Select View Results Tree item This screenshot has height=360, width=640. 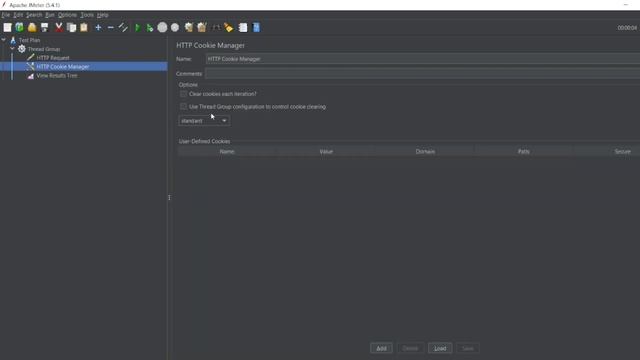(57, 76)
